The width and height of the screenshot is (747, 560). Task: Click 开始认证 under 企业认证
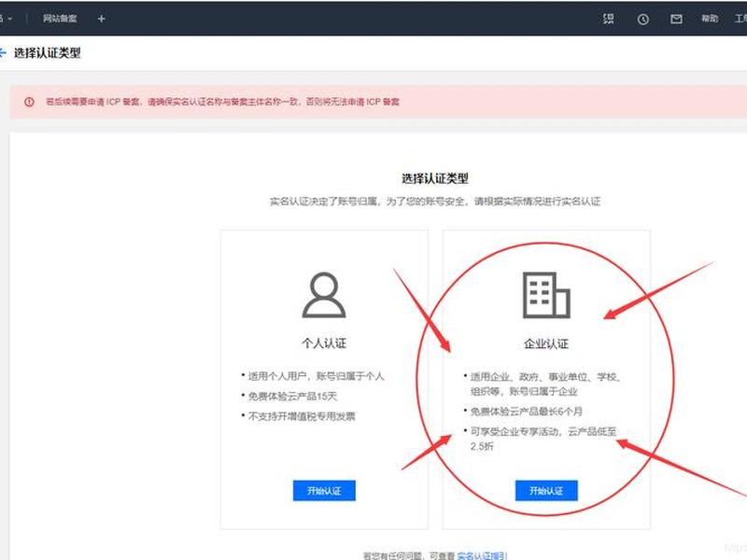[x=546, y=491]
